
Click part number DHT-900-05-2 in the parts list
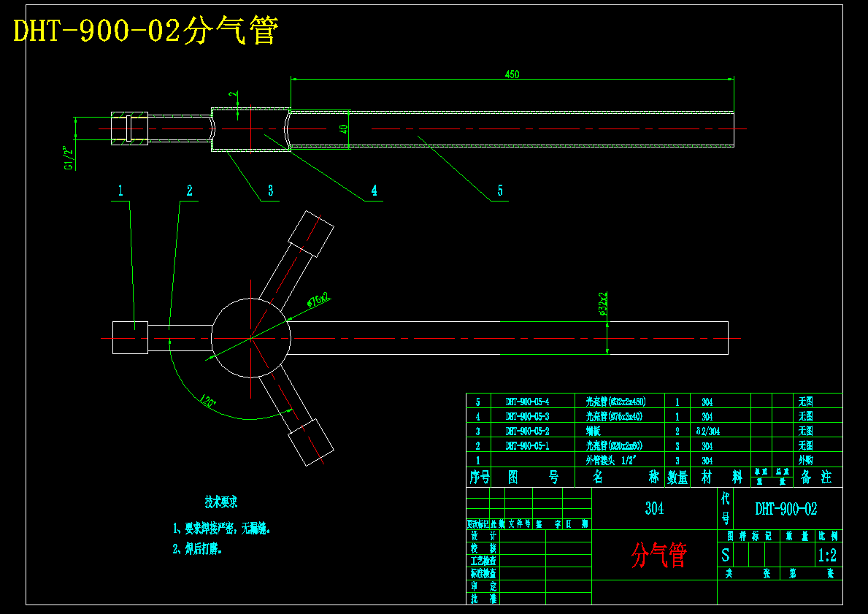(528, 431)
